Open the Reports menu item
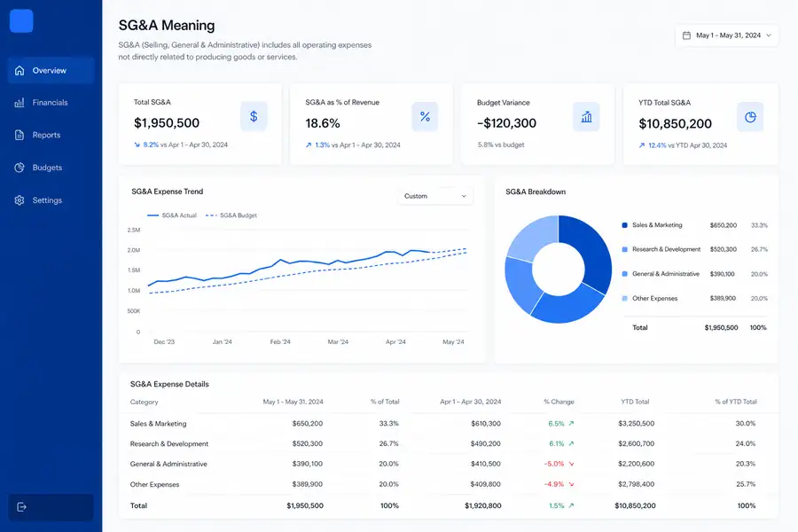This screenshot has height=532, width=798. point(51,135)
